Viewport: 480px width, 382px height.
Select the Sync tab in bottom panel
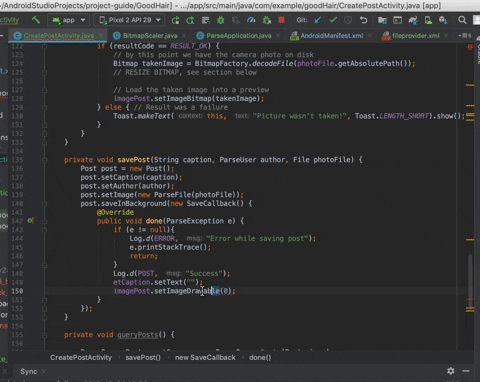pyautogui.click(x=29, y=371)
